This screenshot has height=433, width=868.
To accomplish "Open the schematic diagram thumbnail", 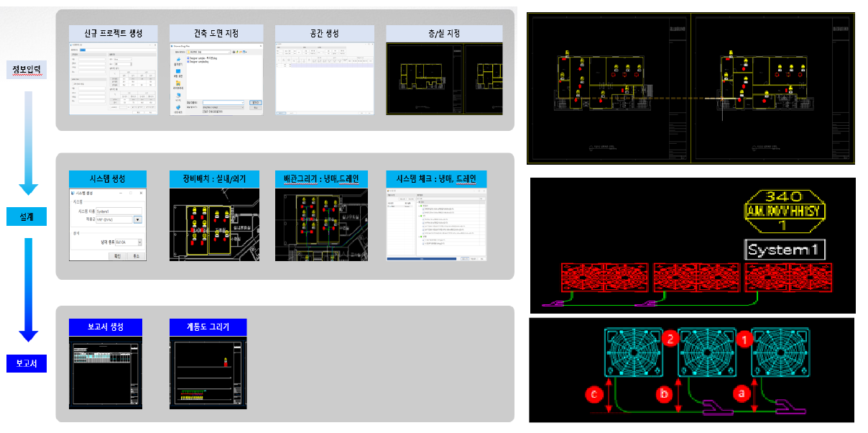I will point(208,373).
